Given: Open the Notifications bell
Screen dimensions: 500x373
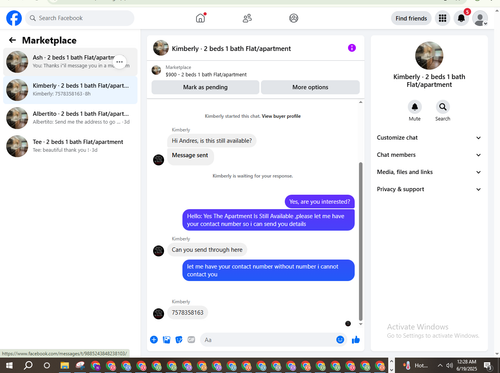Looking at the screenshot, I should (461, 18).
